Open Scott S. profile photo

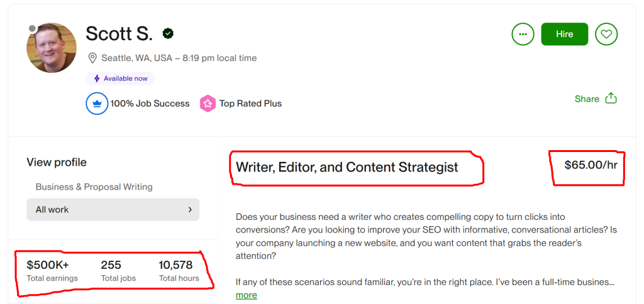(52, 48)
